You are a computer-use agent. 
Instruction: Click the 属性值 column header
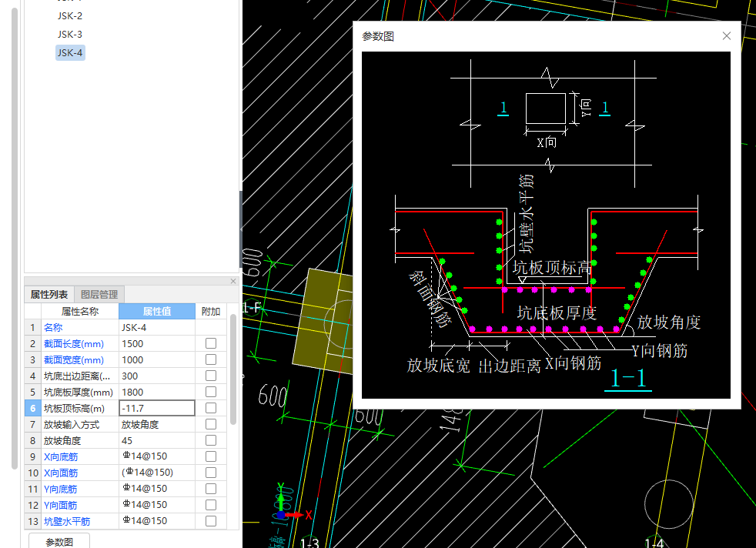pos(157,312)
